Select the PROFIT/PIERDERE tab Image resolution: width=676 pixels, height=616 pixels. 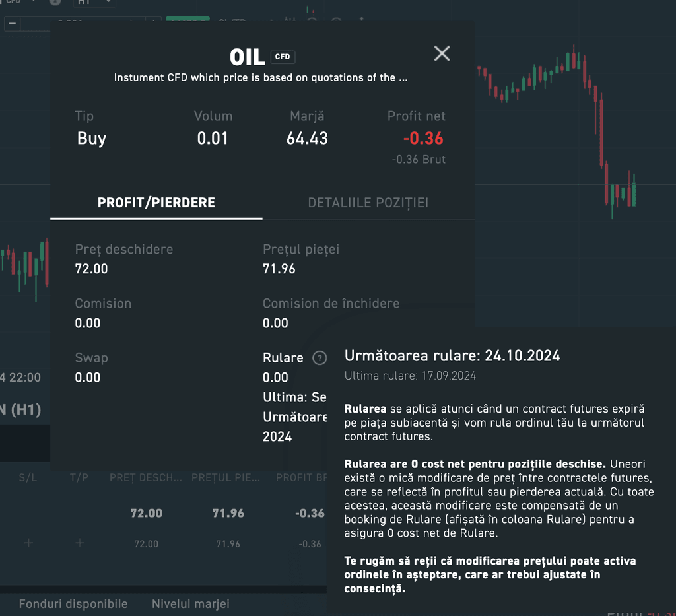156,203
